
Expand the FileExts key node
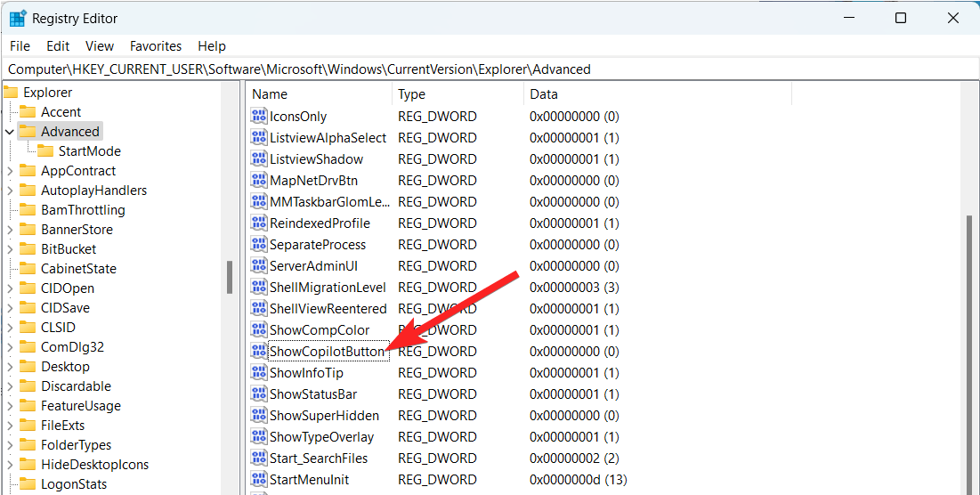coord(10,426)
